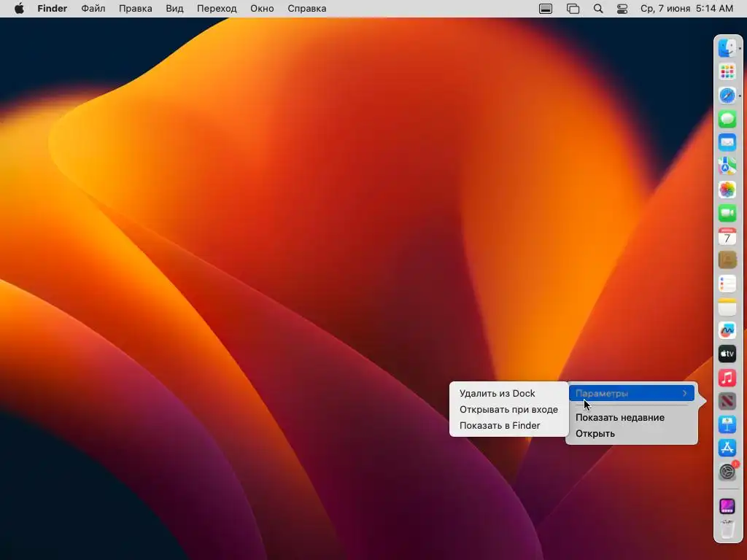Open the Правка menu
Image resolution: width=747 pixels, height=560 pixels.
[135, 9]
